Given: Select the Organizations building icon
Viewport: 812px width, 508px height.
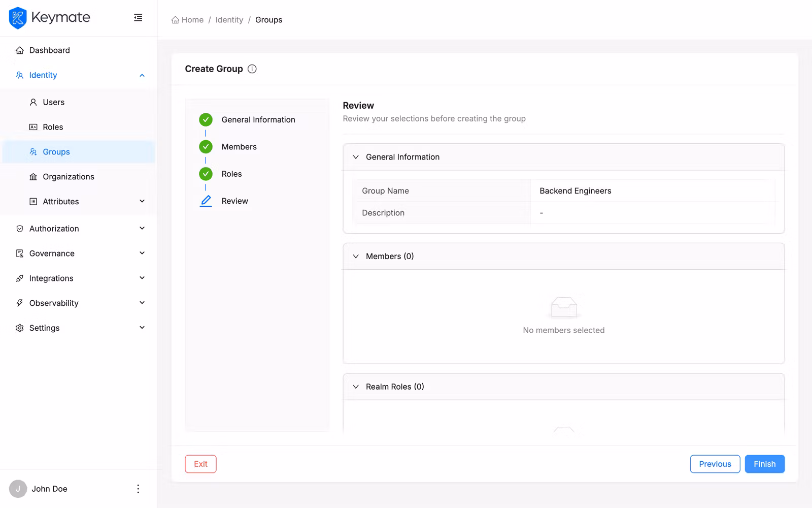Looking at the screenshot, I should [32, 176].
